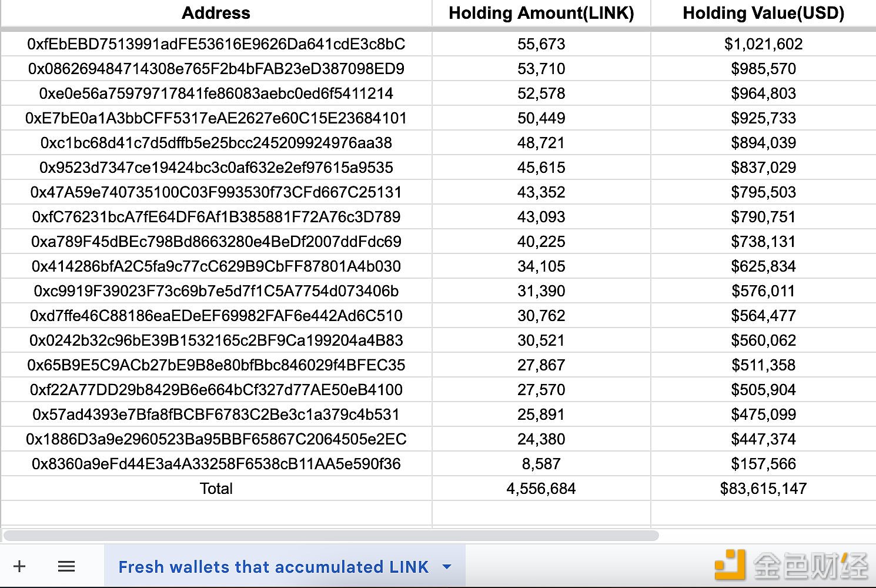Select address cell starting 0xe0e56a75979717841
The image size is (876, 588).
coord(216,93)
